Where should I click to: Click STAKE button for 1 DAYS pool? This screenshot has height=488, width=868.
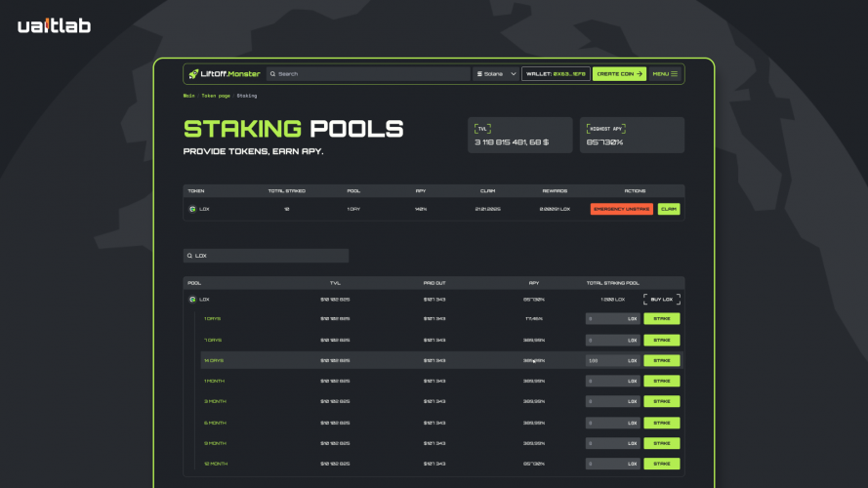pos(662,319)
